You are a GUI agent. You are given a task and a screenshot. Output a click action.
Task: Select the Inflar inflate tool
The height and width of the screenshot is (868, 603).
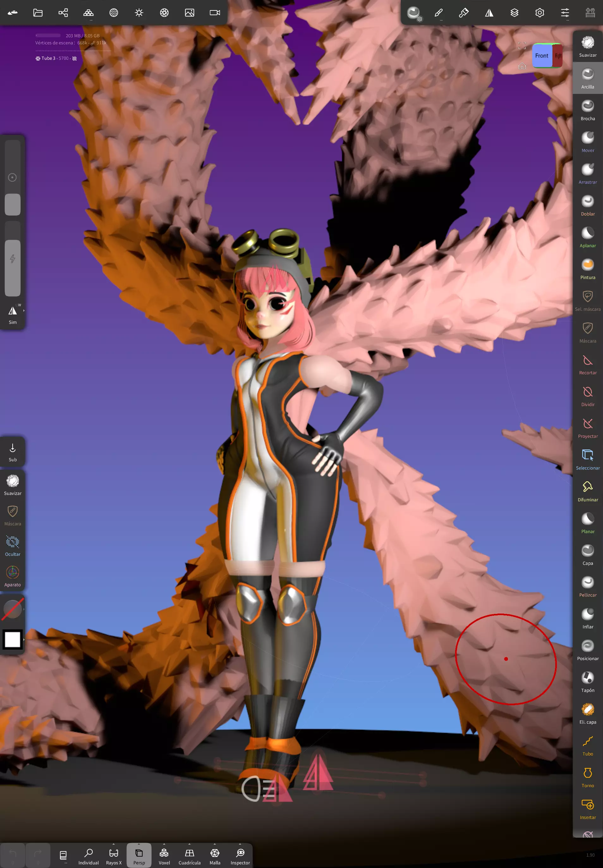(x=588, y=618)
